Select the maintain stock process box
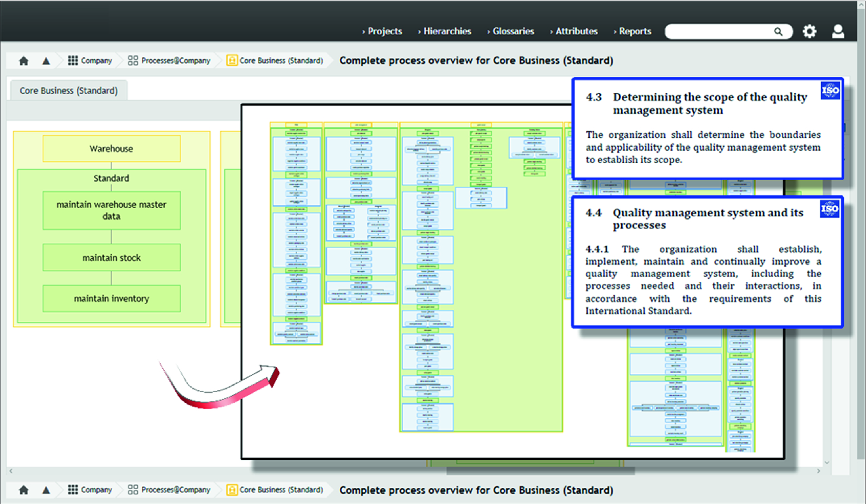Image resolution: width=868 pixels, height=504 pixels. coord(111,257)
